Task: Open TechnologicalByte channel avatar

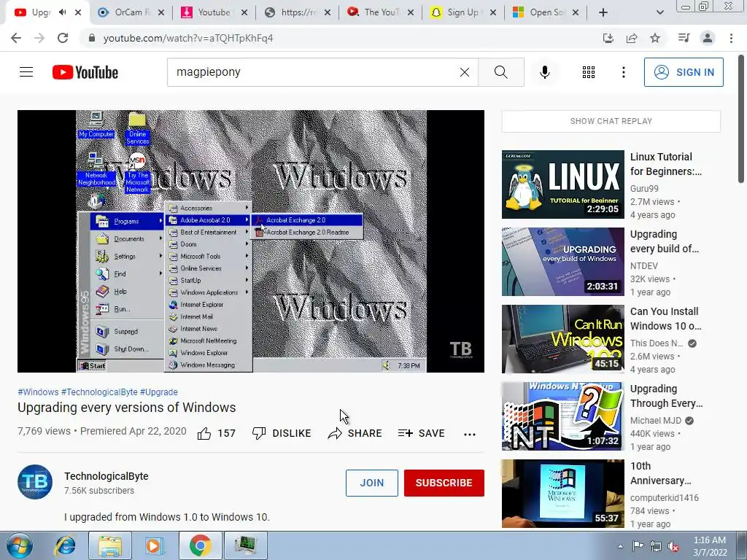Action: tap(35, 482)
